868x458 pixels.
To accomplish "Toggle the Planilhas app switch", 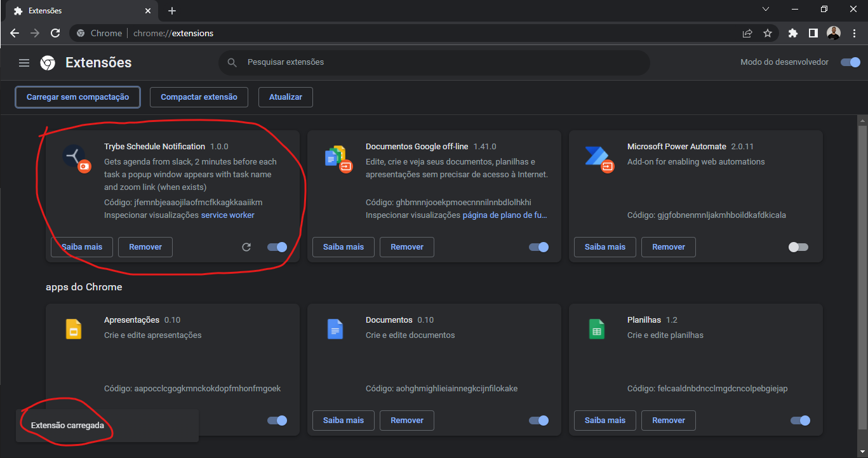I will (x=800, y=421).
